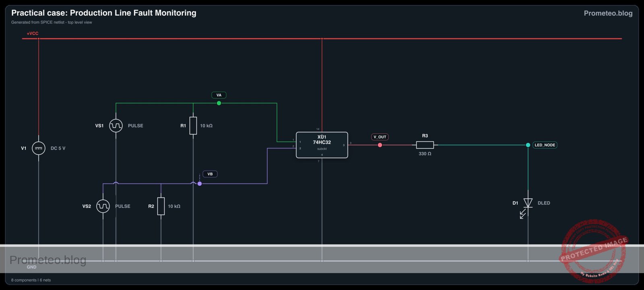The width and height of the screenshot is (644, 290).
Task: Click the VS1 designator text
Action: 99,126
